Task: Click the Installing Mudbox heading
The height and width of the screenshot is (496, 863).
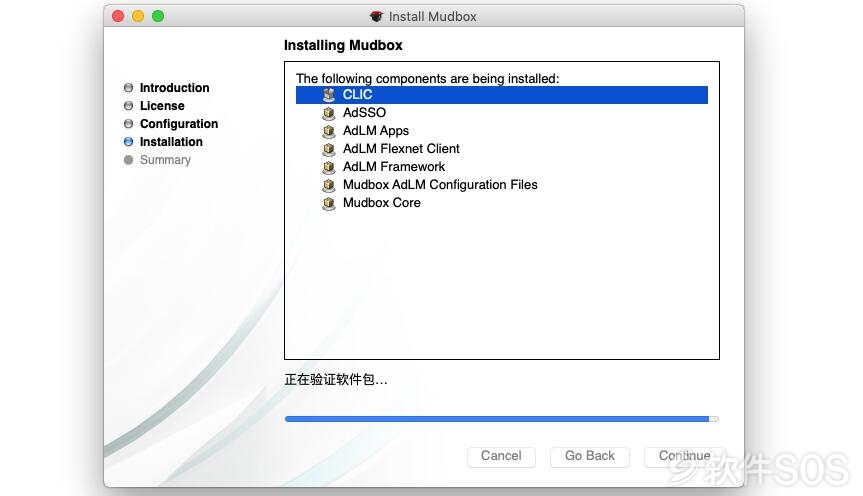Action: pyautogui.click(x=343, y=45)
